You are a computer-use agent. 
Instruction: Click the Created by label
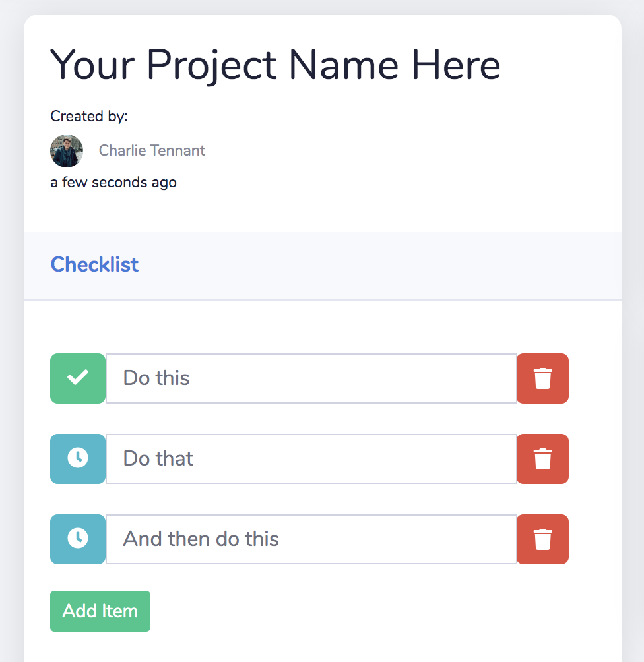(89, 116)
